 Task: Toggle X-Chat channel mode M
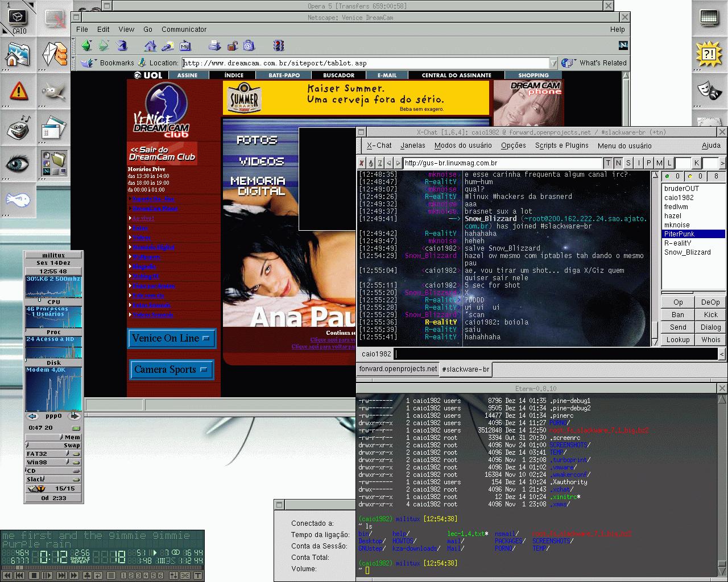[x=659, y=163]
